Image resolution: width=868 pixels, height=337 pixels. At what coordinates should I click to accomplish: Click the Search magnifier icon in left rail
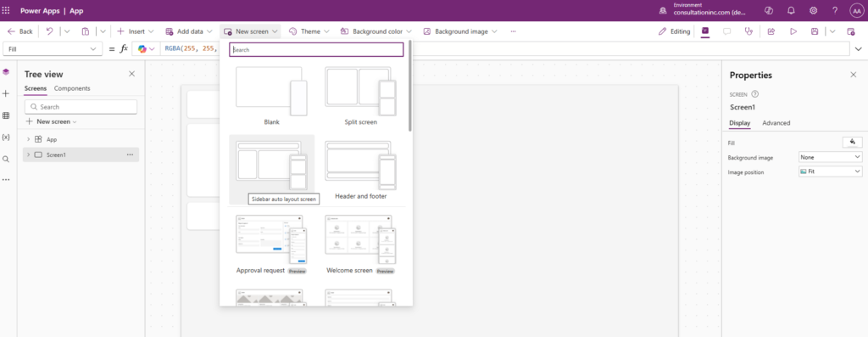(6, 159)
